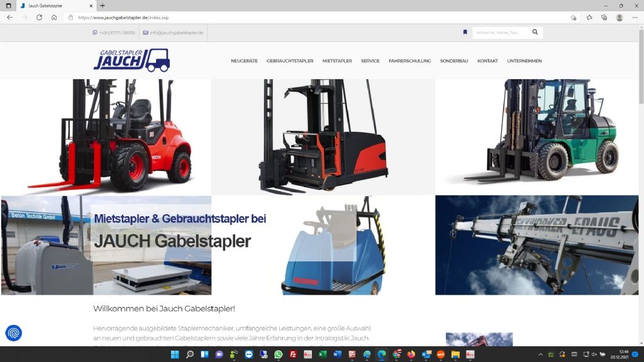Open the tab actions menu icon
The width and height of the screenshot is (644, 362).
pyautogui.click(x=8, y=6)
